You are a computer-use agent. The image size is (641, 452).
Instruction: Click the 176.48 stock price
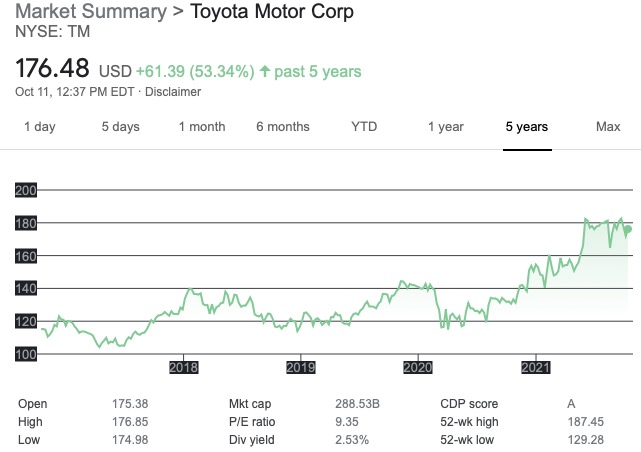point(54,70)
